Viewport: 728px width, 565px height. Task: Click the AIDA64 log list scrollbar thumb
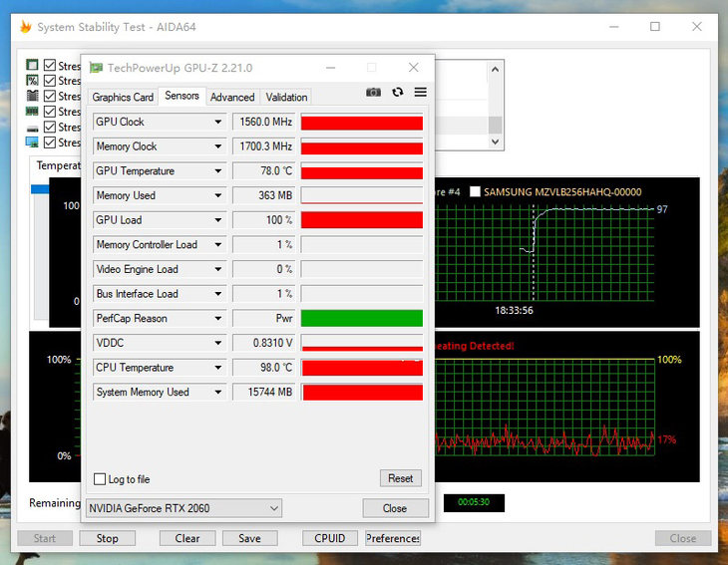point(495,125)
